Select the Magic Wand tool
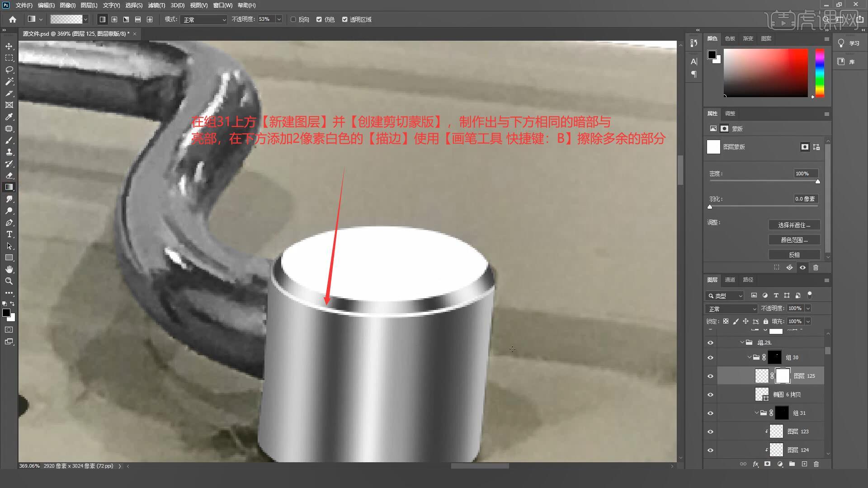 9,82
